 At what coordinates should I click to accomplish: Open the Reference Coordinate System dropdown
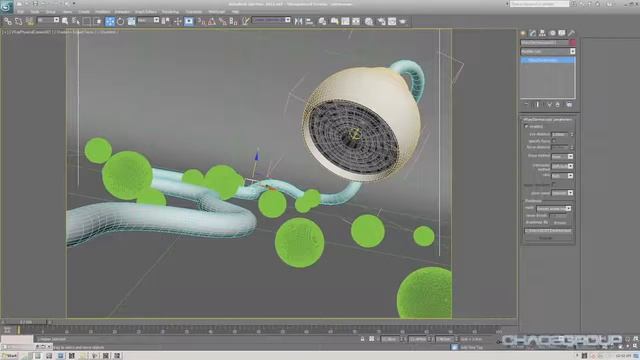(148, 20)
